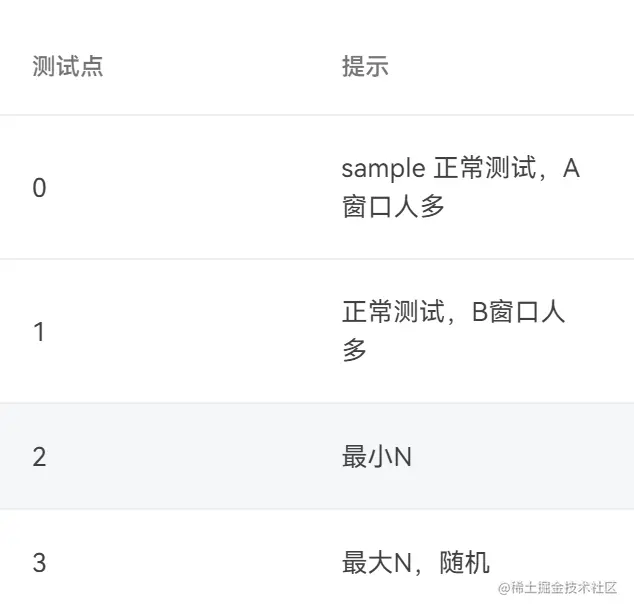634x612 pixels.
Task: Click the N in 最小N
Action: 402,457
